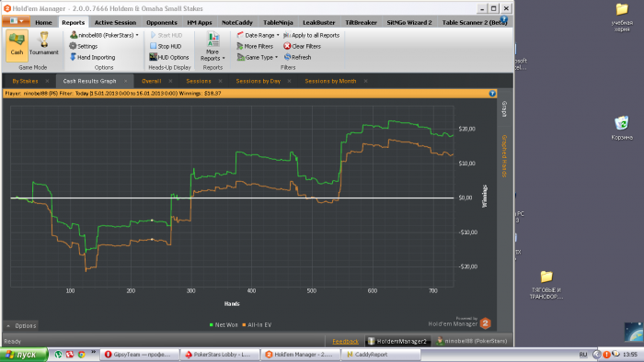Image resolution: width=644 pixels, height=362 pixels.
Task: Open Cash Results Graph report tab
Action: coord(89,81)
